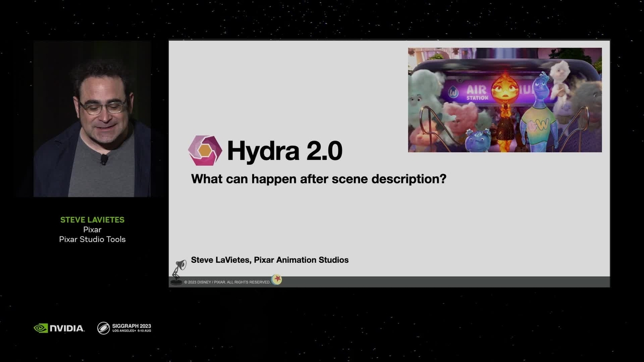
Task: Click the Pixar Studio Tools caption
Action: 92,239
